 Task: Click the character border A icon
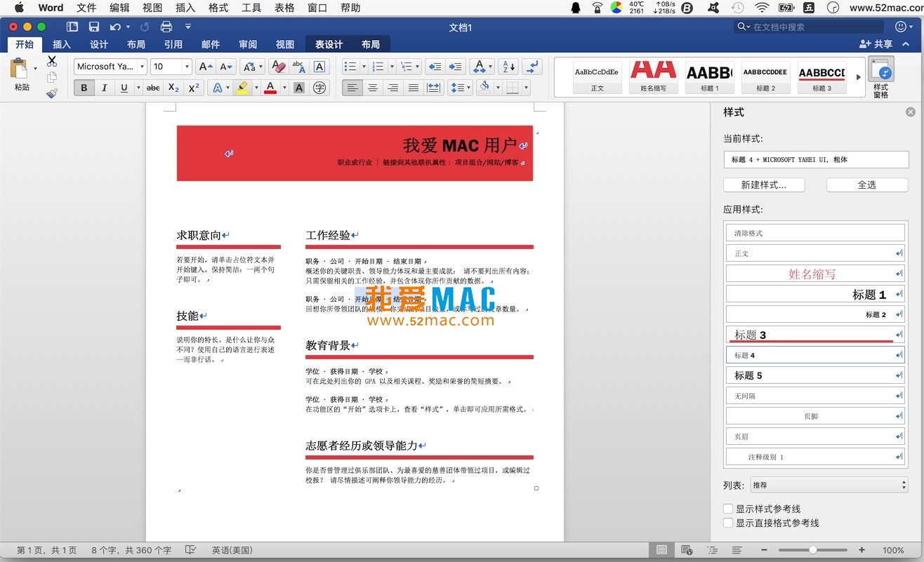point(319,67)
